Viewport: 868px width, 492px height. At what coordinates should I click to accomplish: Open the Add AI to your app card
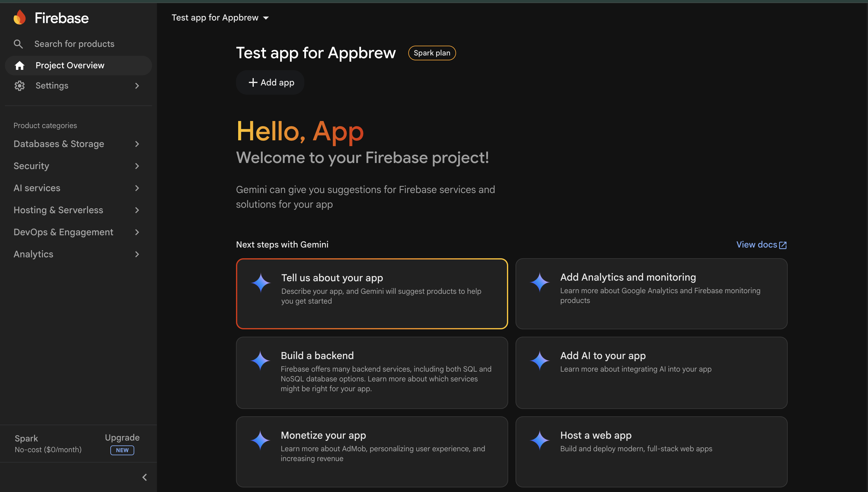(x=651, y=373)
